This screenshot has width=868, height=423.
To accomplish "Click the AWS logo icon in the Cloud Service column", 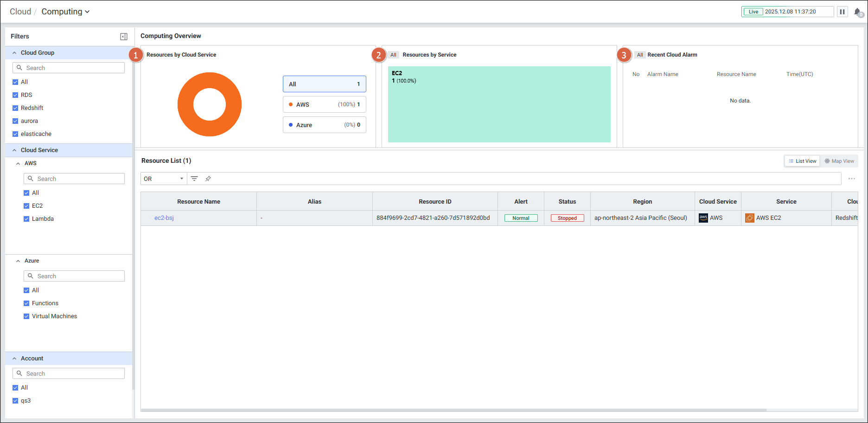I will click(x=703, y=218).
